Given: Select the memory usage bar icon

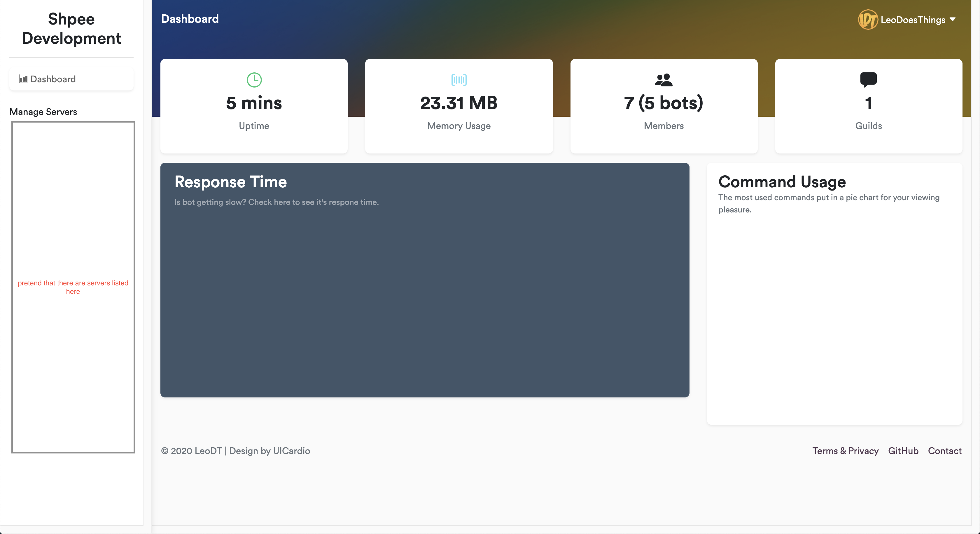Looking at the screenshot, I should point(459,80).
